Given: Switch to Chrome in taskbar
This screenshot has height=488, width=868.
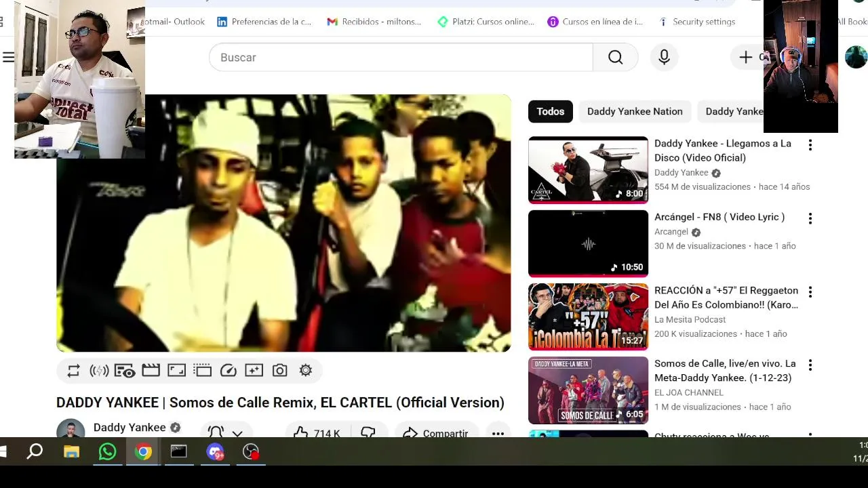Looking at the screenshot, I should click(143, 451).
